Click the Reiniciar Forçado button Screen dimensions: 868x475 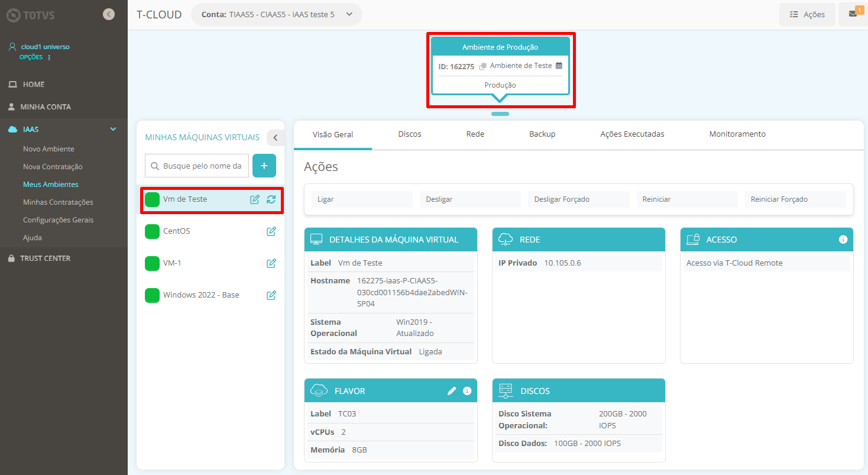tap(795, 199)
